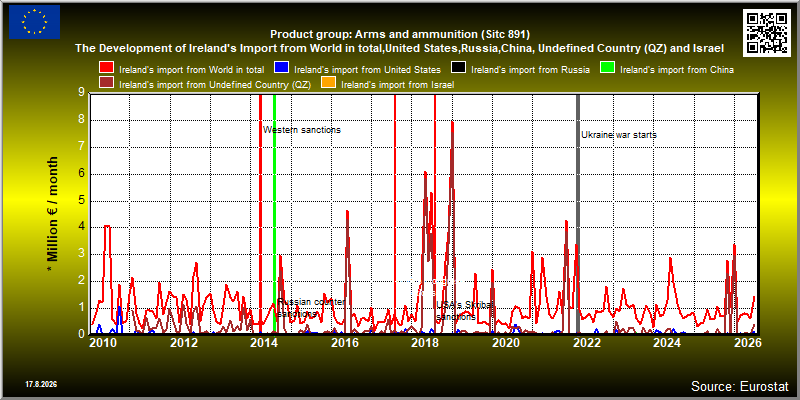The width and height of the screenshot is (800, 400).
Task: Click the y-axis value 1
Action: click(81, 307)
